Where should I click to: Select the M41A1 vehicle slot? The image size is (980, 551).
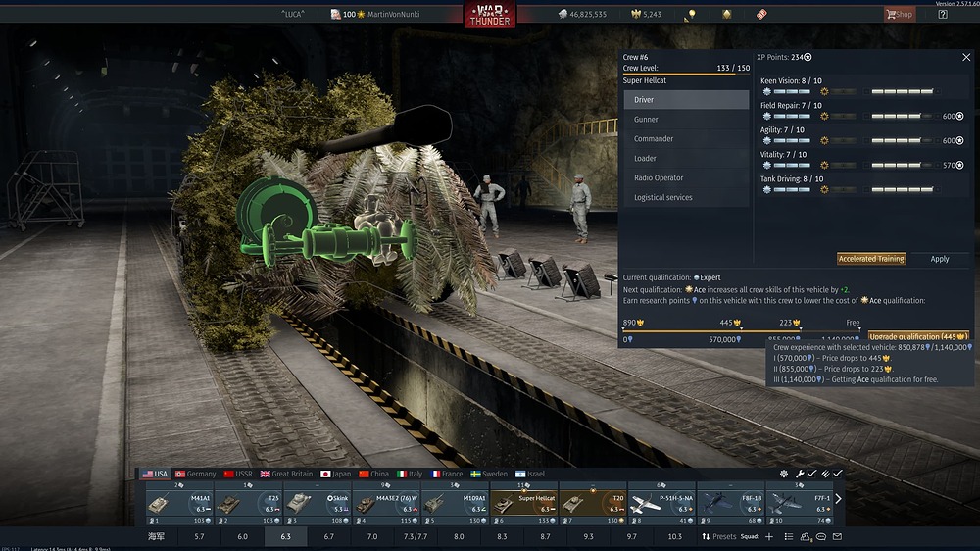pyautogui.click(x=179, y=505)
